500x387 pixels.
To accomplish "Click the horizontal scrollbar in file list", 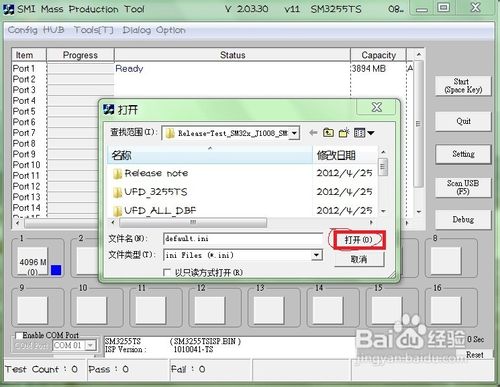I will pyautogui.click(x=193, y=222).
